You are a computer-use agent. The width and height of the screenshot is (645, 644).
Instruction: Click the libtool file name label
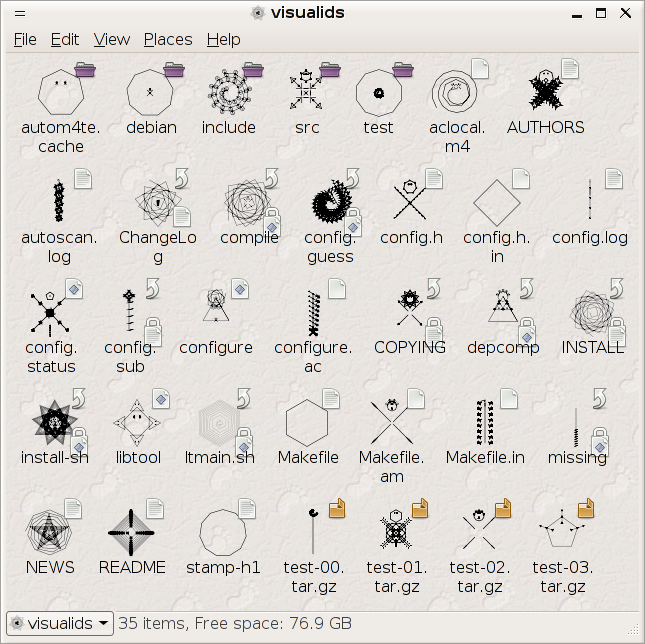[x=138, y=457]
